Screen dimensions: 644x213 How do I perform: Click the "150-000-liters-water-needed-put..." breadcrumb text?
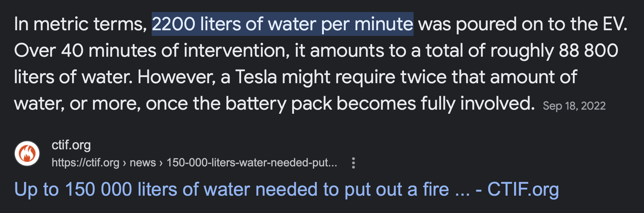pos(252,163)
